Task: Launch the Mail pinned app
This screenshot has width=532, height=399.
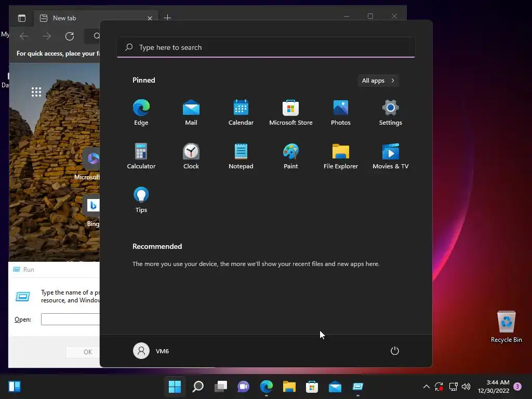Action: [191, 113]
